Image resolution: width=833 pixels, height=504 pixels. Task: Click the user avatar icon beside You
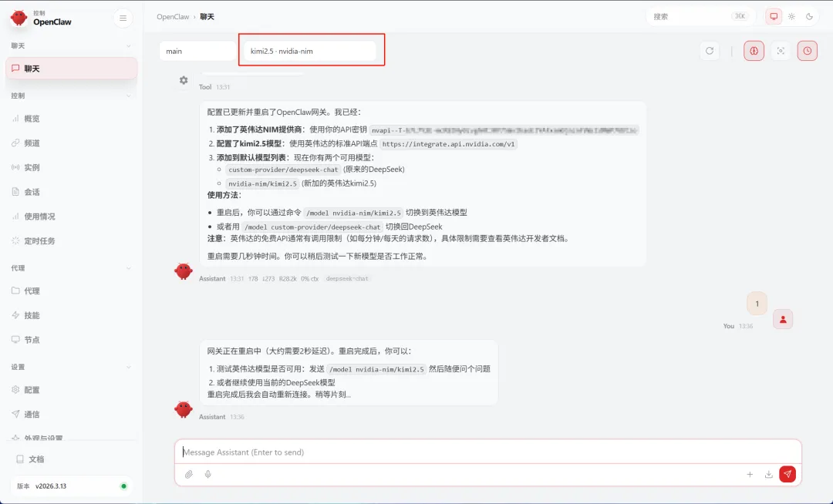tap(783, 319)
